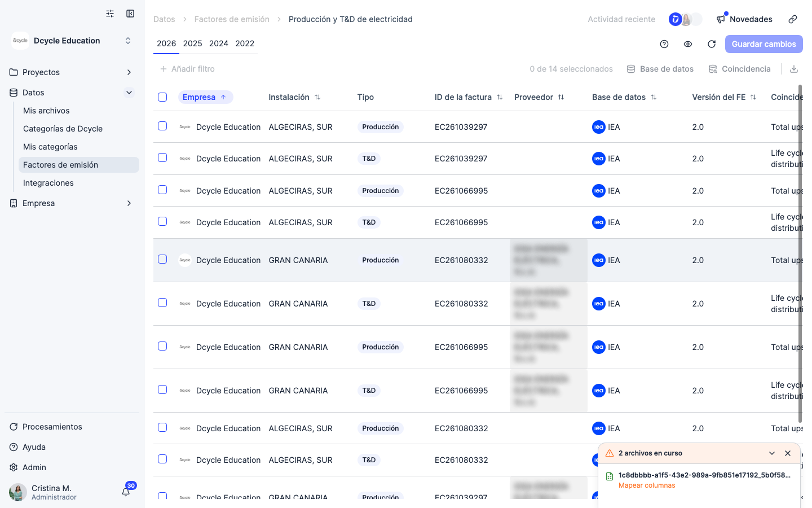The height and width of the screenshot is (508, 812).
Task: Open the collaborator avatars next to Actividad reciente
Action: pos(685,19)
